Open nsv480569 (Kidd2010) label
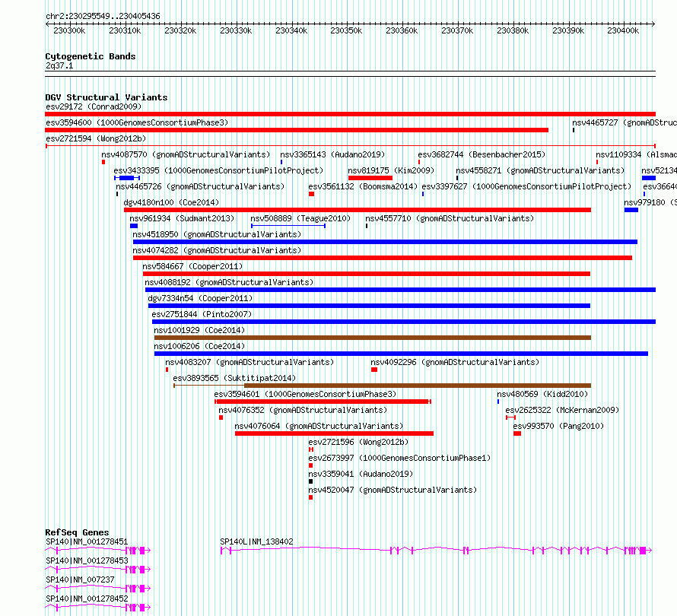The image size is (677, 616). pyautogui.click(x=542, y=394)
